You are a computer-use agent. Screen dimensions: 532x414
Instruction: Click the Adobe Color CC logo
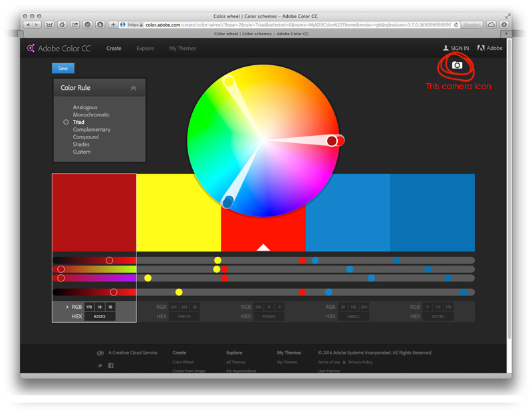[59, 48]
